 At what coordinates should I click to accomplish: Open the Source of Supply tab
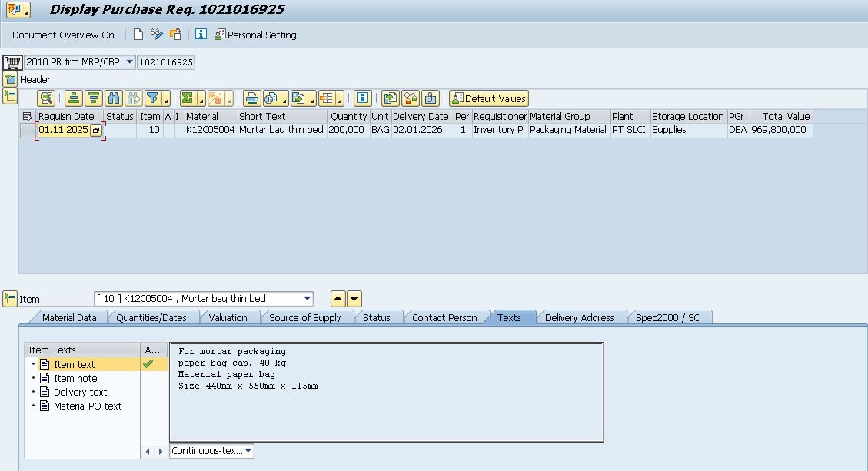(x=304, y=317)
